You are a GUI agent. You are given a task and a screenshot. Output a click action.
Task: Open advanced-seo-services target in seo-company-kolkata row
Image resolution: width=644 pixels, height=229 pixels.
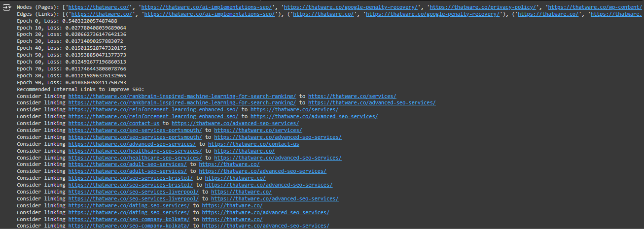point(265,226)
